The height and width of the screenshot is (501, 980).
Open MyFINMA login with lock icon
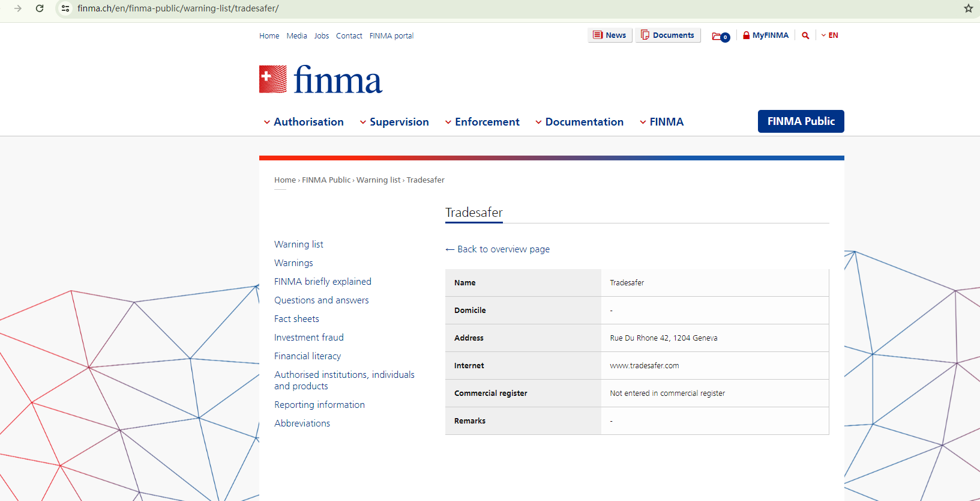[x=765, y=35]
